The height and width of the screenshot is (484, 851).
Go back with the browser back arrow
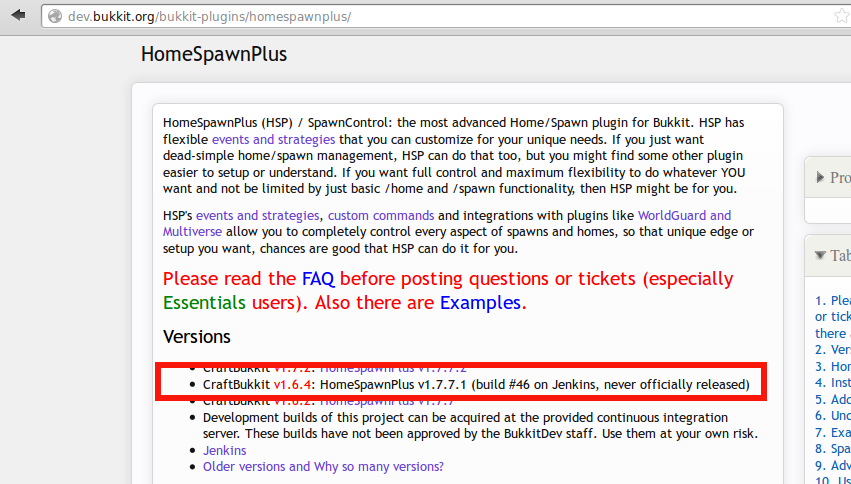(18, 15)
